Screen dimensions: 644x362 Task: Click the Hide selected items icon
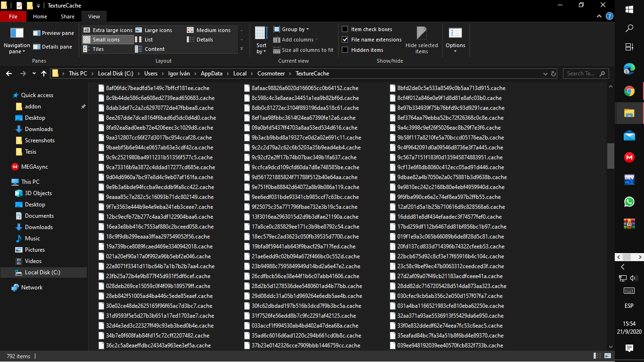coord(421,34)
